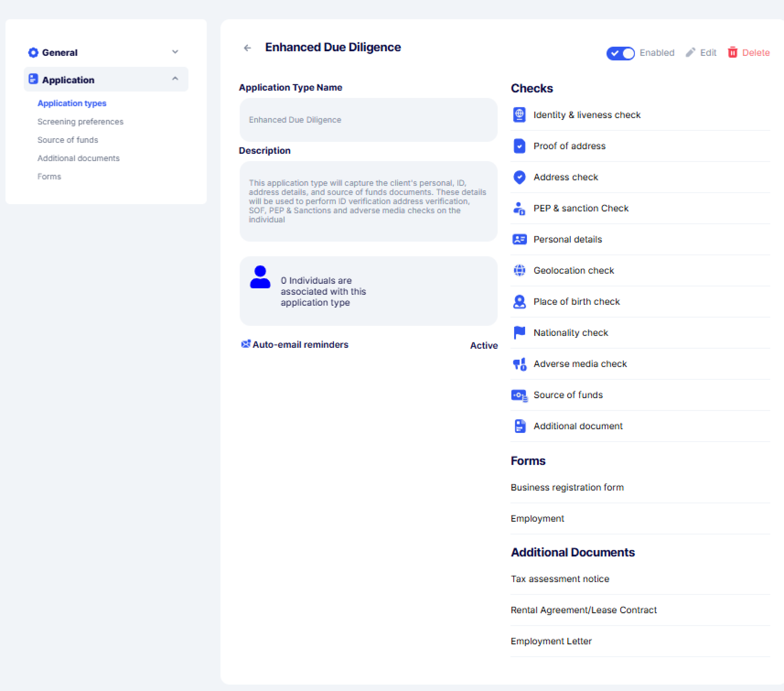This screenshot has height=691, width=784.
Task: Click the pencil Edit icon
Action: tap(690, 53)
